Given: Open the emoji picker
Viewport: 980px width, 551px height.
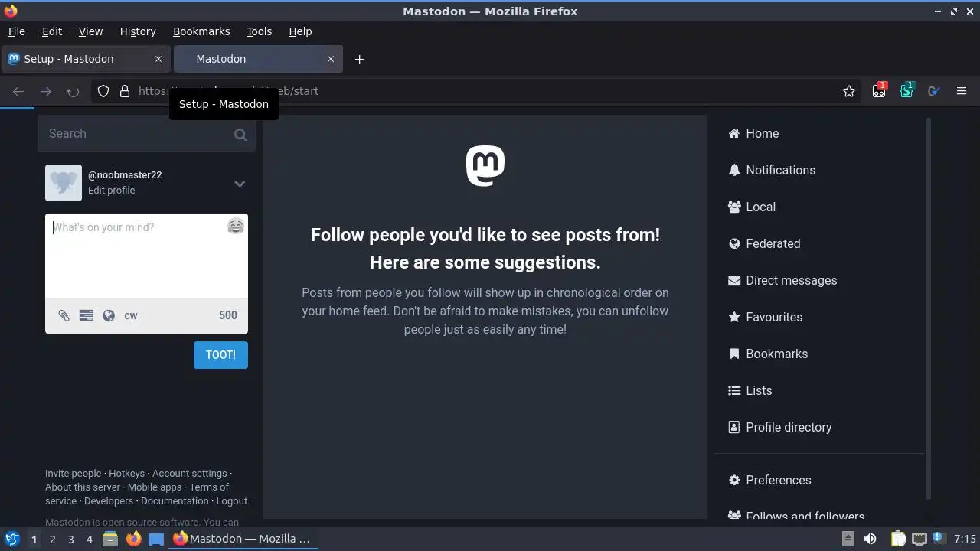Looking at the screenshot, I should 235,226.
